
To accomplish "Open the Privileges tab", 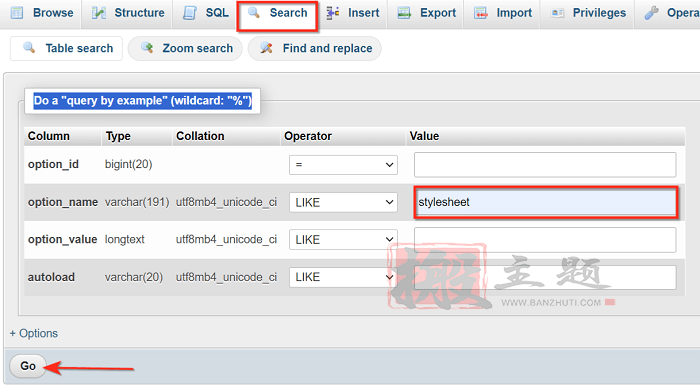I will pos(588,13).
